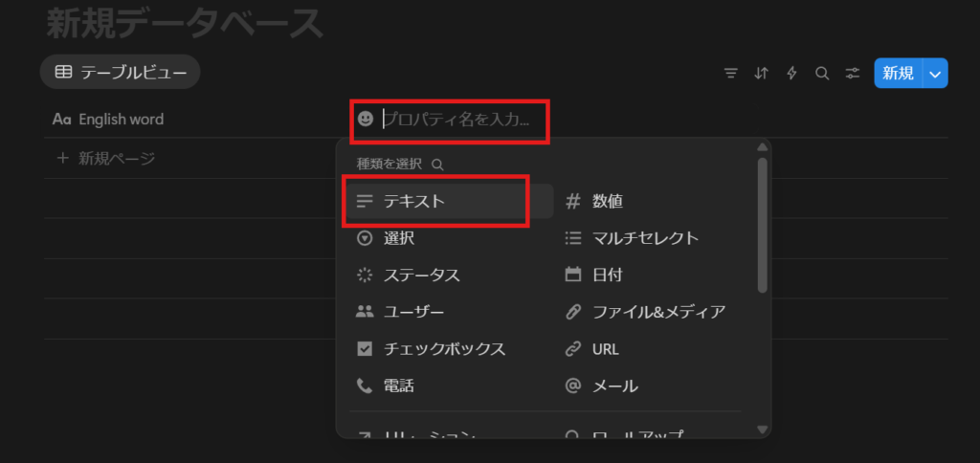This screenshot has height=463, width=980.
Task: Open the view settings sliders icon
Action: point(852,73)
